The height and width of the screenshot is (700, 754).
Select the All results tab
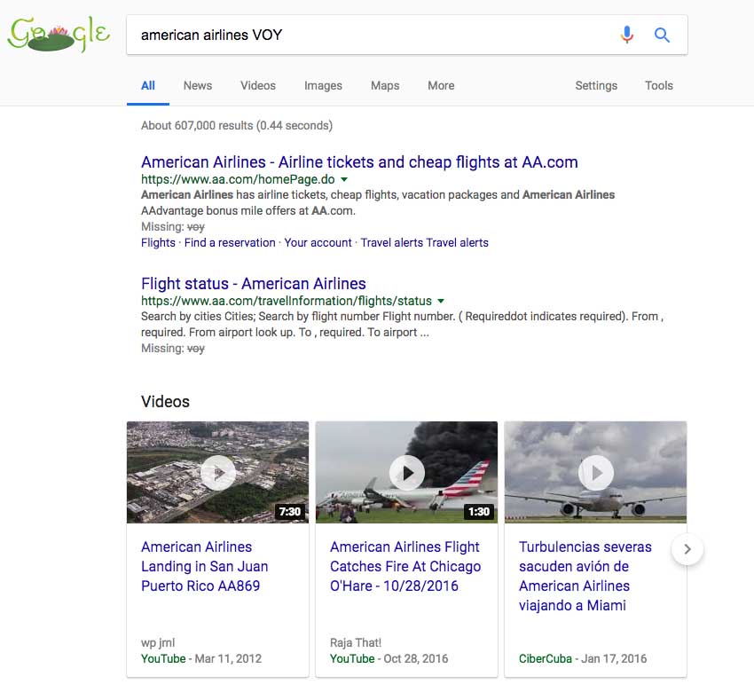tap(148, 86)
